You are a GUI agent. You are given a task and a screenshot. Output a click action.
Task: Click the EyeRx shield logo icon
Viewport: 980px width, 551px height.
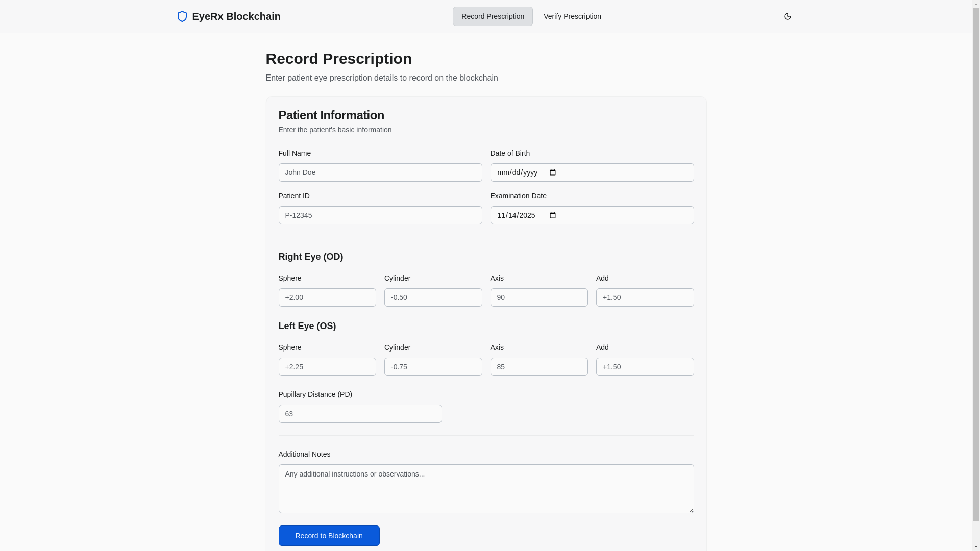[182, 16]
